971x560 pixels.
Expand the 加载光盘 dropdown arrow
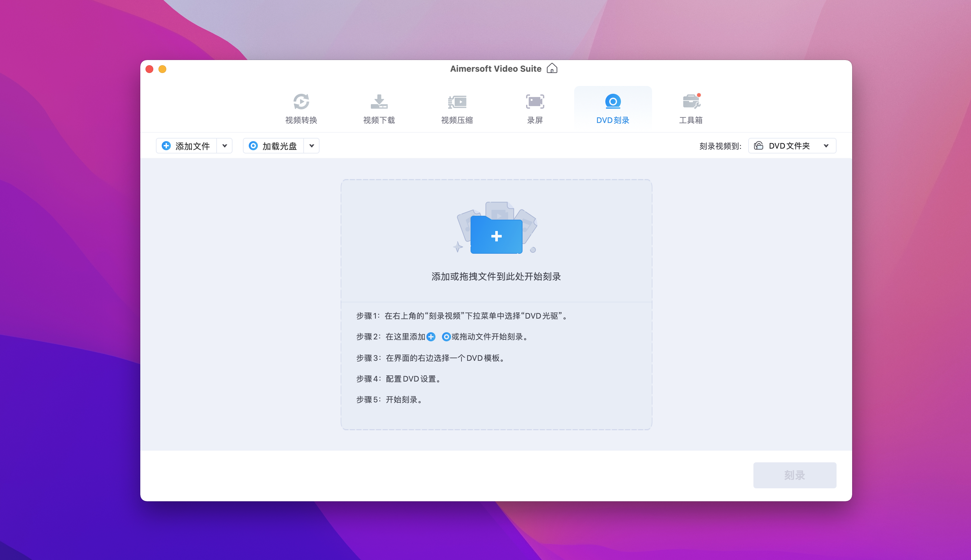(x=312, y=146)
